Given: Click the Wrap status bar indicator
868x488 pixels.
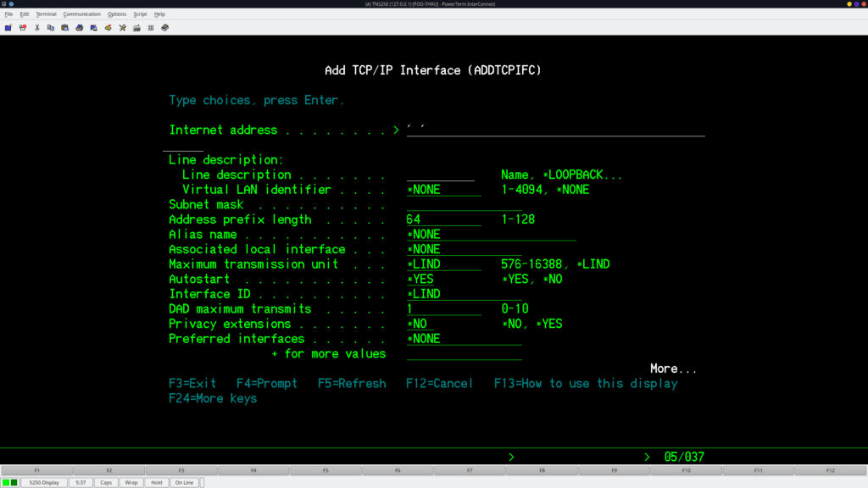Looking at the screenshot, I should [131, 482].
